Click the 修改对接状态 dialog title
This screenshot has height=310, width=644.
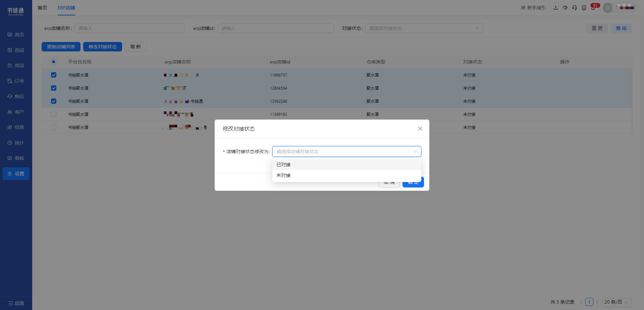click(x=239, y=129)
